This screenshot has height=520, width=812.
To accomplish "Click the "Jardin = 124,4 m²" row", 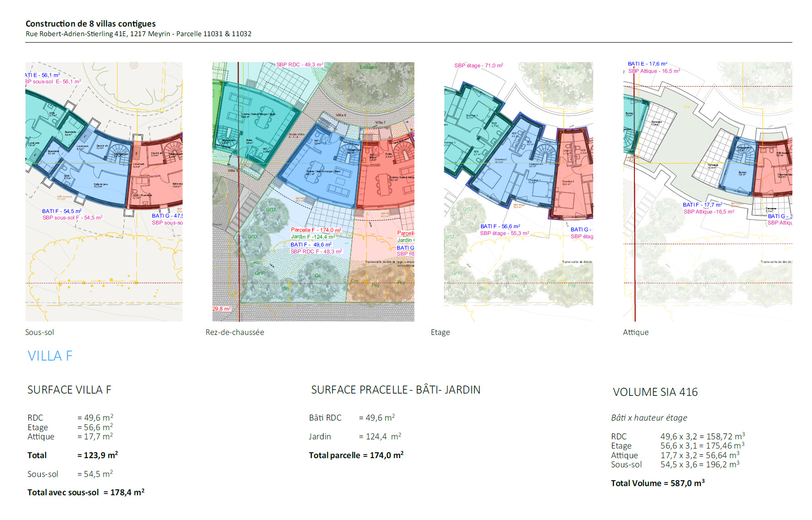I will [354, 437].
